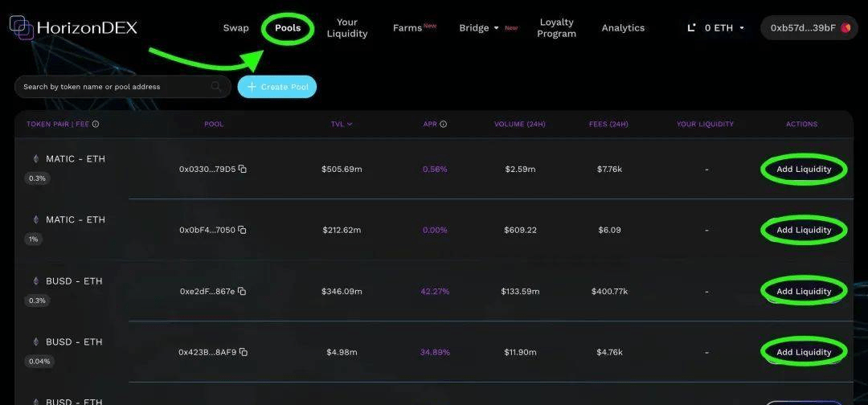Image resolution: width=868 pixels, height=405 pixels.
Task: Open the Farms section
Action: 407,27
